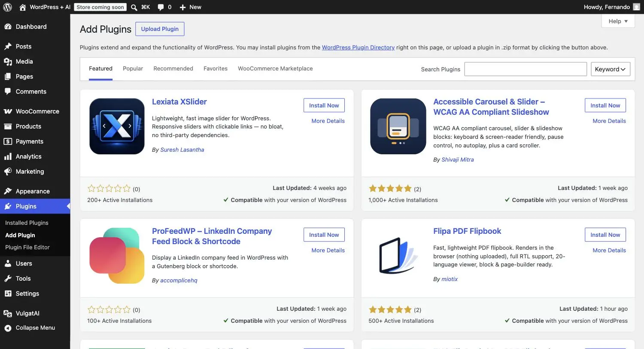Open the WordPress Plugin Directory link

click(358, 47)
